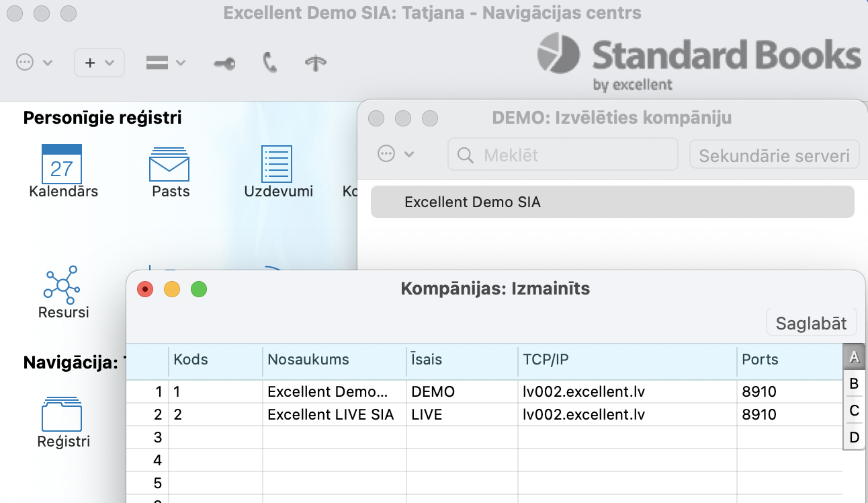868x503 pixels.
Task: Switch to tab B in Kompānijas window
Action: click(x=854, y=384)
